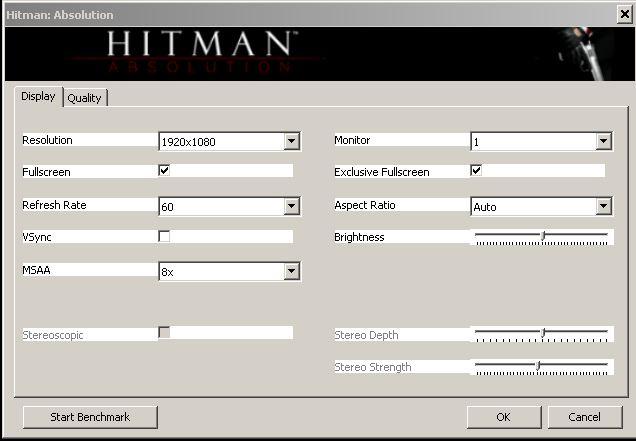Click the Hitman: Absolution title bar text
The width and height of the screenshot is (636, 441).
[60, 15]
